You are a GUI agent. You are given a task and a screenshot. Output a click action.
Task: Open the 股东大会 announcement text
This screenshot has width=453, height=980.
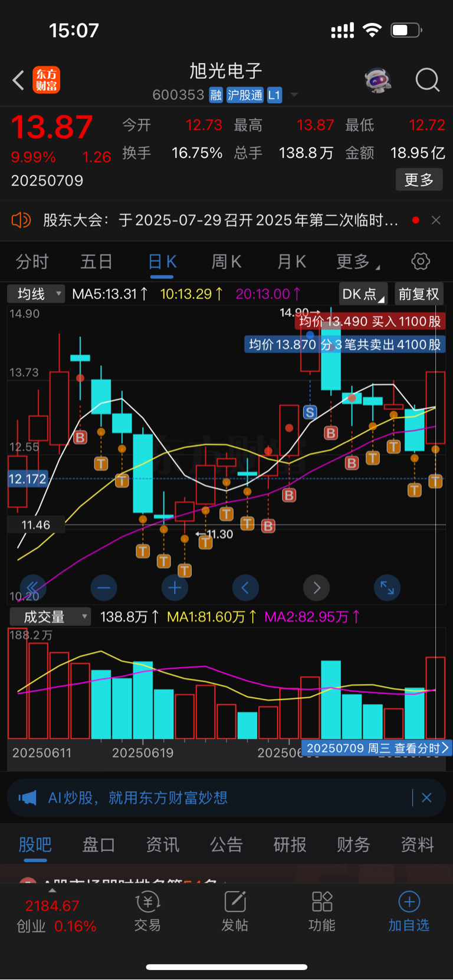click(221, 220)
